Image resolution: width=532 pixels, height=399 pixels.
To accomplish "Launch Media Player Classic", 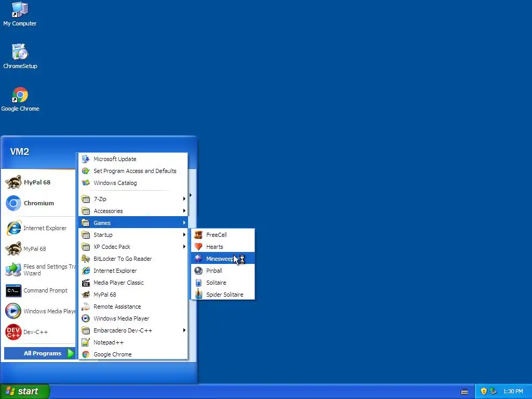I will click(x=133, y=283).
